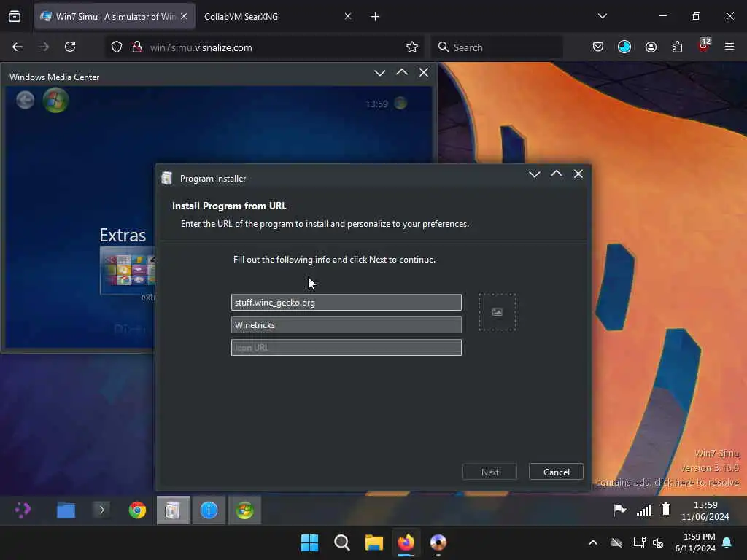
Task: Click the Media Center back button
Action: 26,100
